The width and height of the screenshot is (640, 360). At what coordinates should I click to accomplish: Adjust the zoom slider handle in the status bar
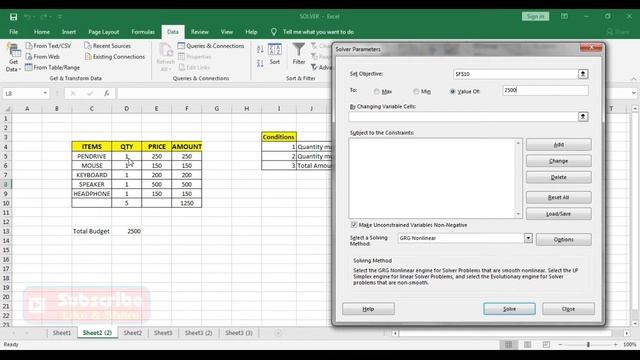pyautogui.click(x=588, y=345)
